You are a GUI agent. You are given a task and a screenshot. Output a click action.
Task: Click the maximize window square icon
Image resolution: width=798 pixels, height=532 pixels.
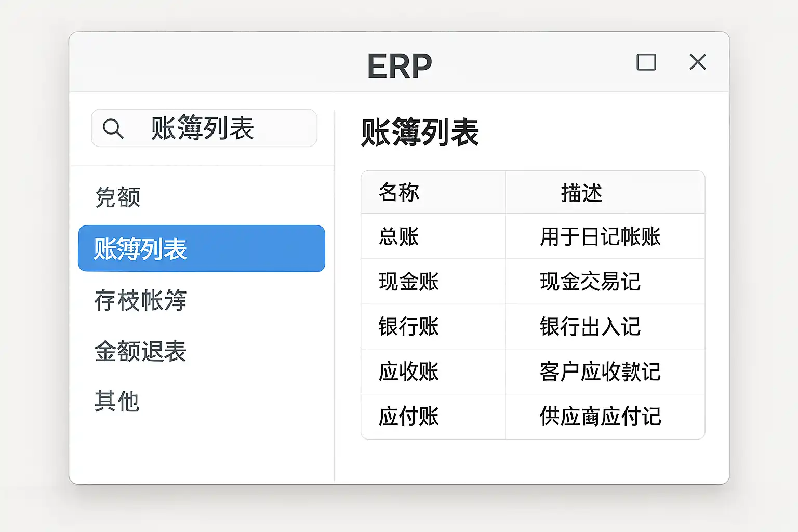(646, 62)
